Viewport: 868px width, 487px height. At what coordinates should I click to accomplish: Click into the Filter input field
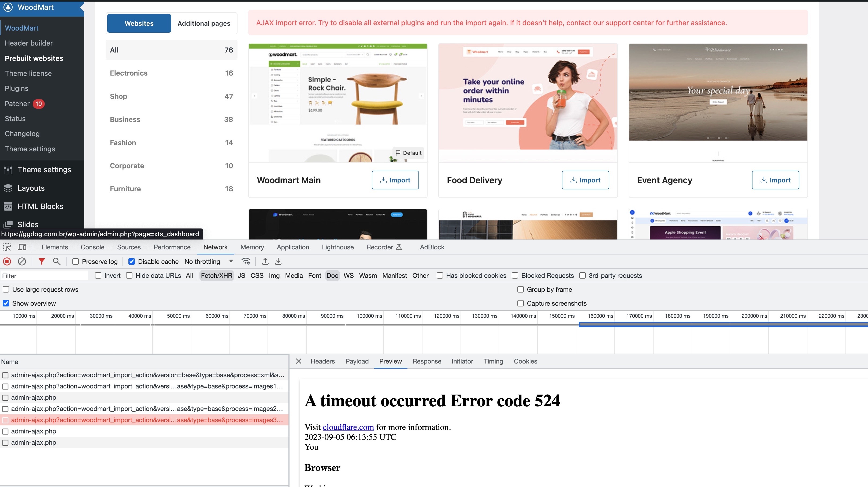[x=44, y=276]
